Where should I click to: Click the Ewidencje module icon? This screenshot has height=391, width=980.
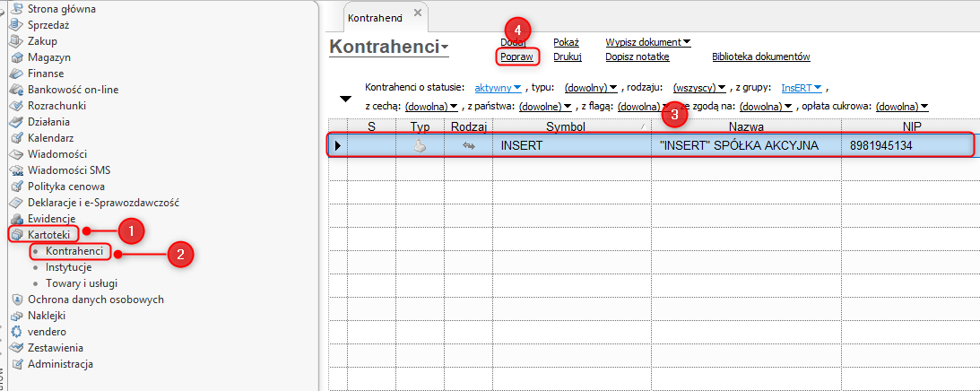coord(17,218)
